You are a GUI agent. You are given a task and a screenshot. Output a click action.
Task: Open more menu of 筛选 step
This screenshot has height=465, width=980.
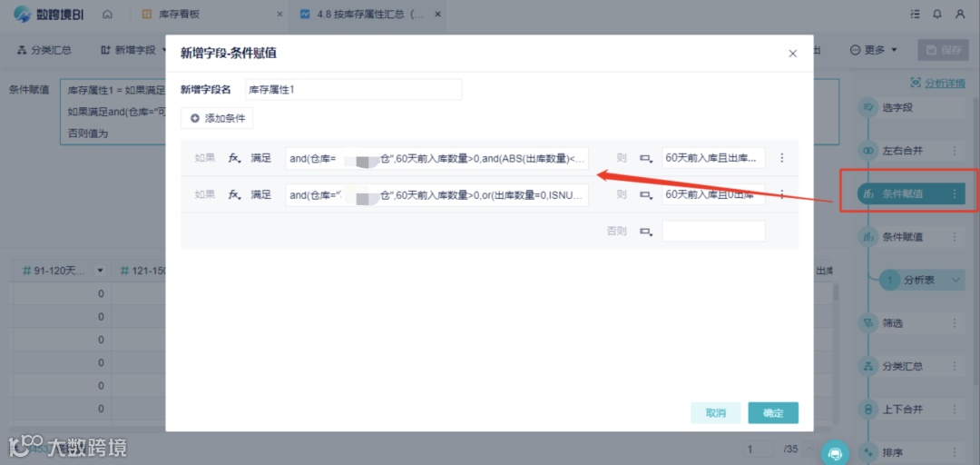click(x=955, y=323)
